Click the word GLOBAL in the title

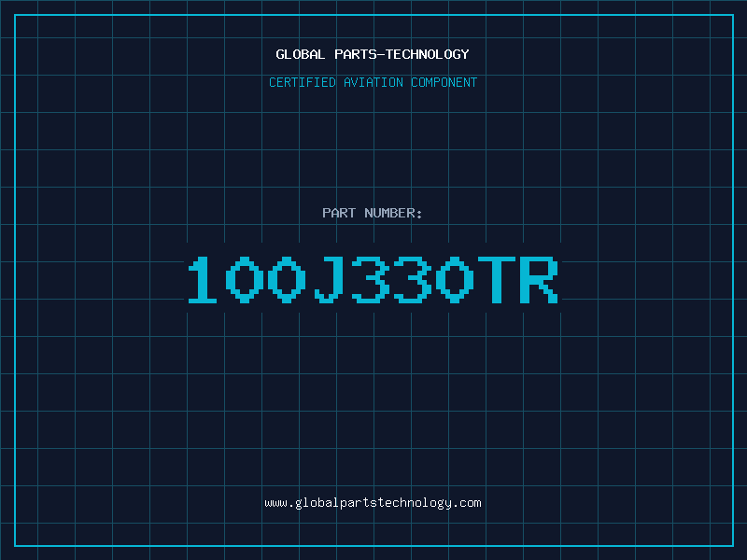300,54
